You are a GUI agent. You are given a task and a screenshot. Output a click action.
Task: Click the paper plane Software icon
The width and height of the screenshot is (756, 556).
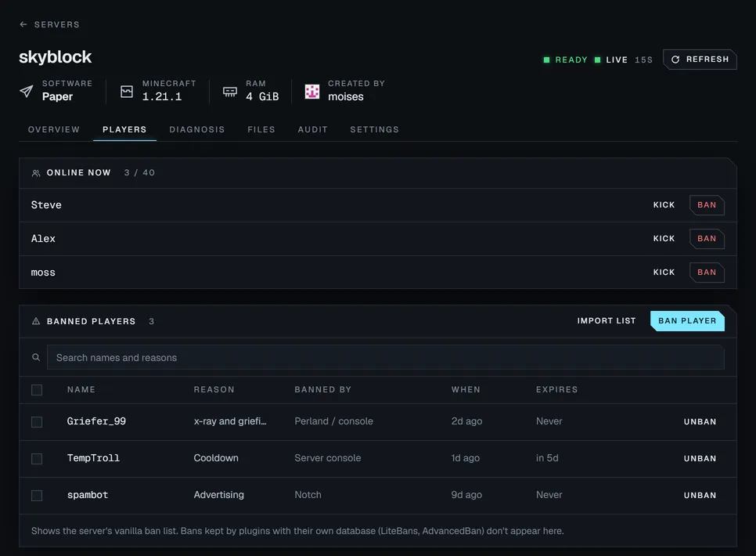27,91
